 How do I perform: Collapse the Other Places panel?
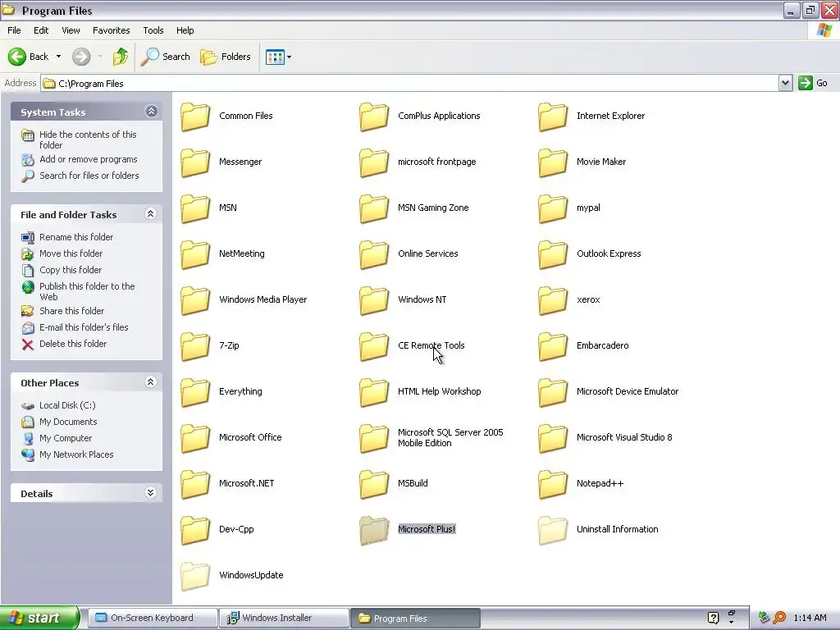click(x=151, y=382)
